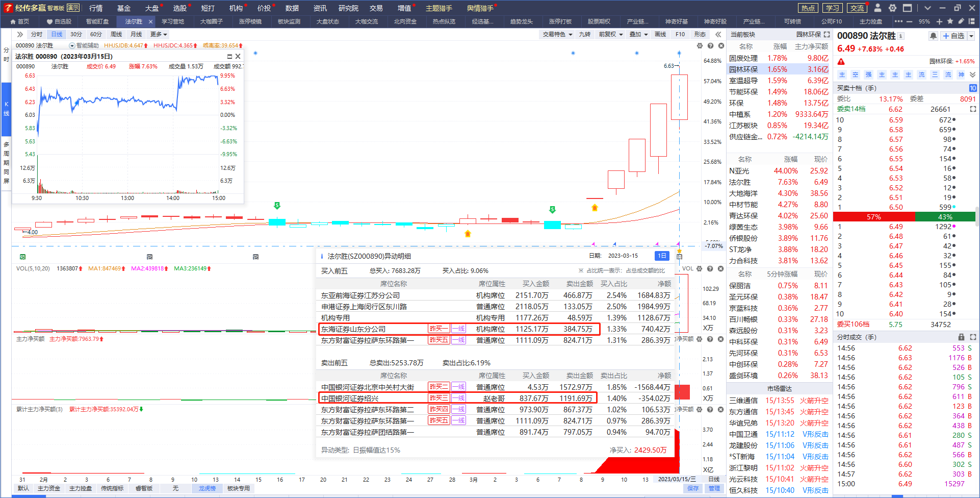
Task: Click the 57% red buy ratio bar
Action: [x=874, y=217]
